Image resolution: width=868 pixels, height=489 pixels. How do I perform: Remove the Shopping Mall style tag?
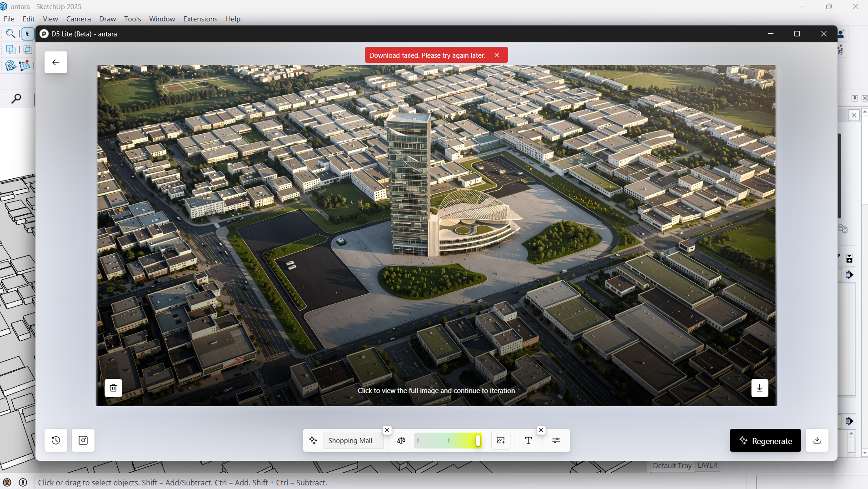387,430
